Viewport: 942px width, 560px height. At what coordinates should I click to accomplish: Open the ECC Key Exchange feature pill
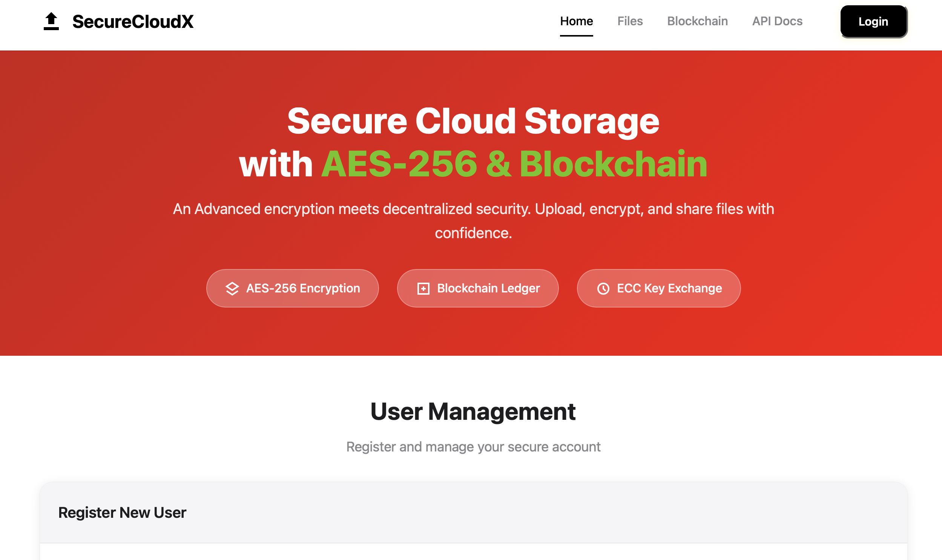tap(658, 288)
